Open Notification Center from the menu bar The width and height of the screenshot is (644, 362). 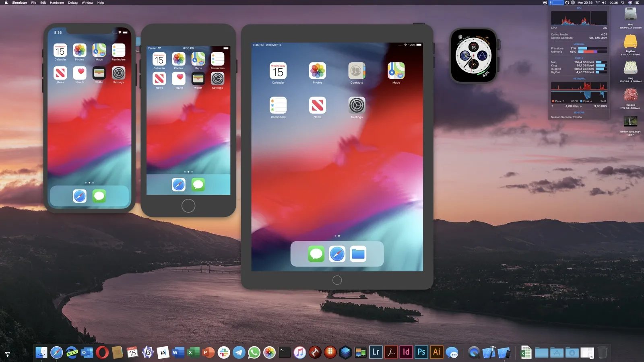pos(638,2)
